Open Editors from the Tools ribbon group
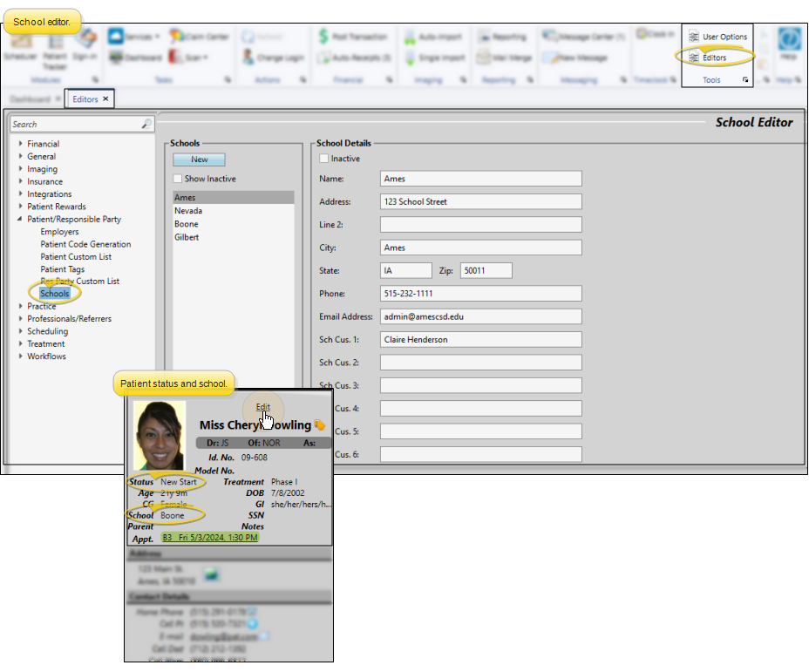Viewport: 809px width, 672px height. (714, 58)
